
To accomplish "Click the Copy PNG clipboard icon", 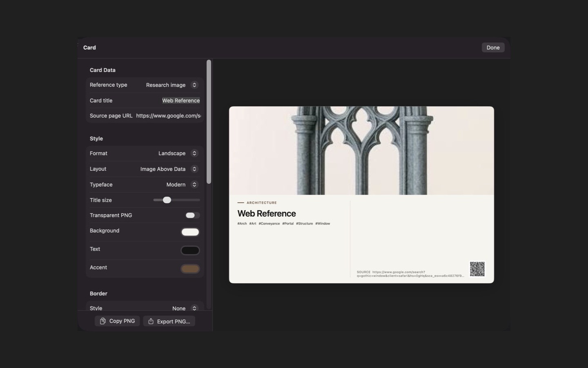I will pos(103,321).
